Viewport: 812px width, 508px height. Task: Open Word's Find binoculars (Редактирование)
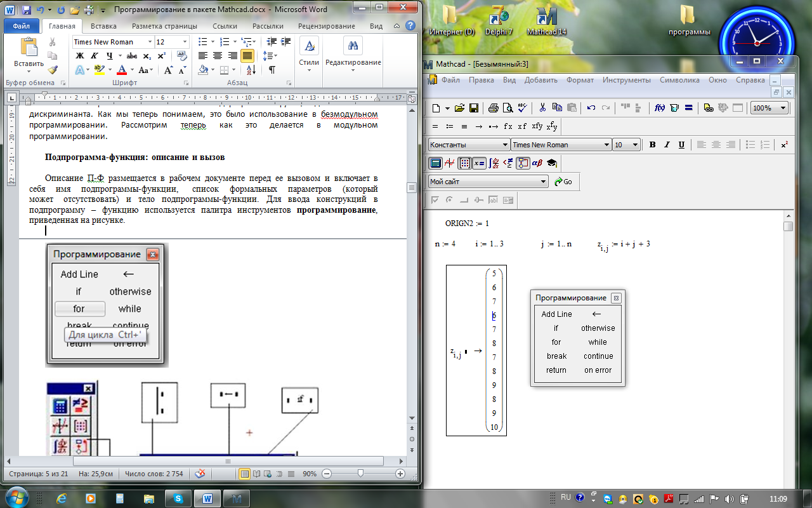coord(353,46)
